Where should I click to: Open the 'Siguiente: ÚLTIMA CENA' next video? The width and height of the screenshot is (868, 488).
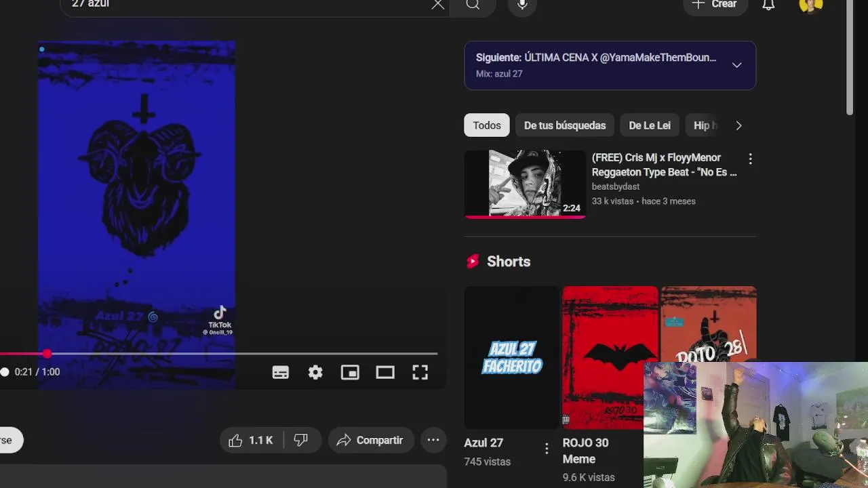[596, 58]
